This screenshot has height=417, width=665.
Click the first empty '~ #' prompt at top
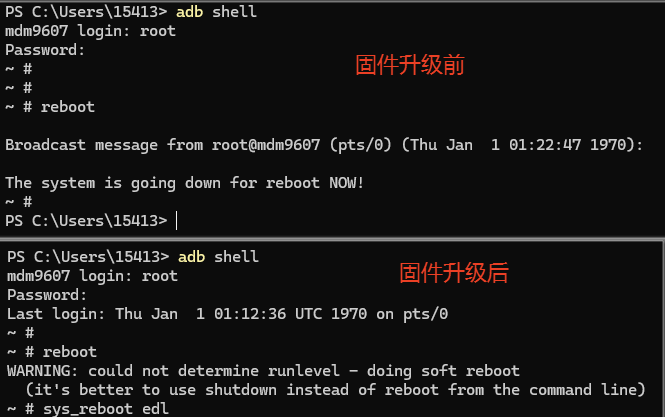click(19, 69)
